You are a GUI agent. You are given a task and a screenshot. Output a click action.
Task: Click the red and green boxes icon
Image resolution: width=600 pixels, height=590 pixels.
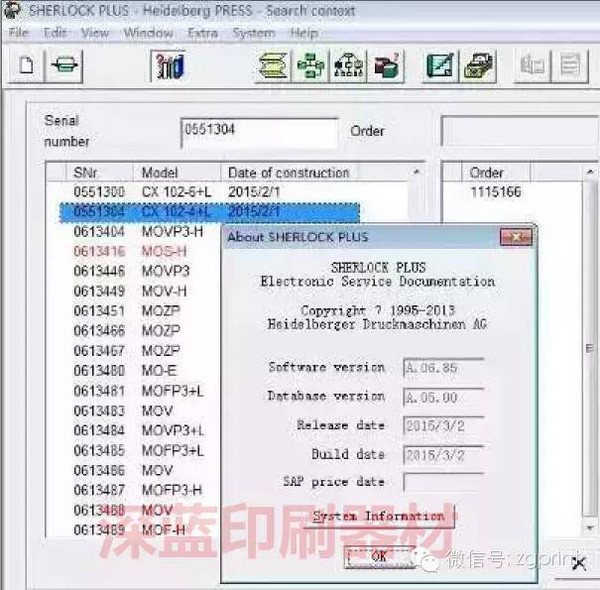386,66
